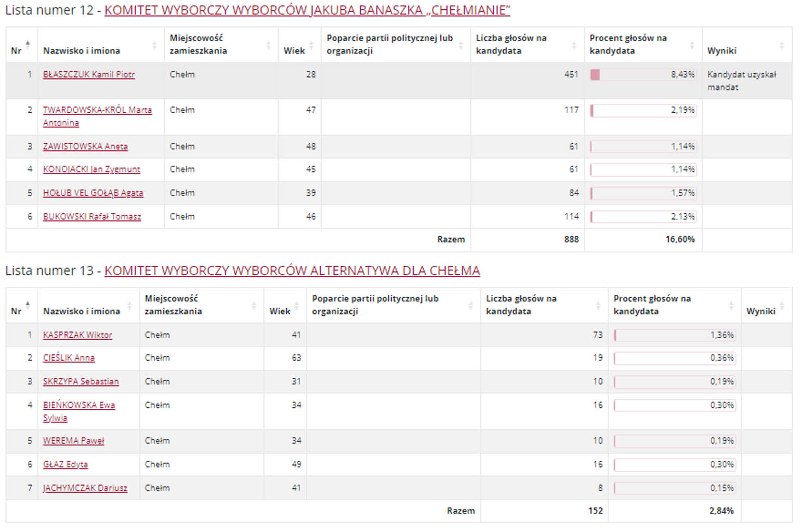Sort list 13 by Wiek column

tap(296, 305)
